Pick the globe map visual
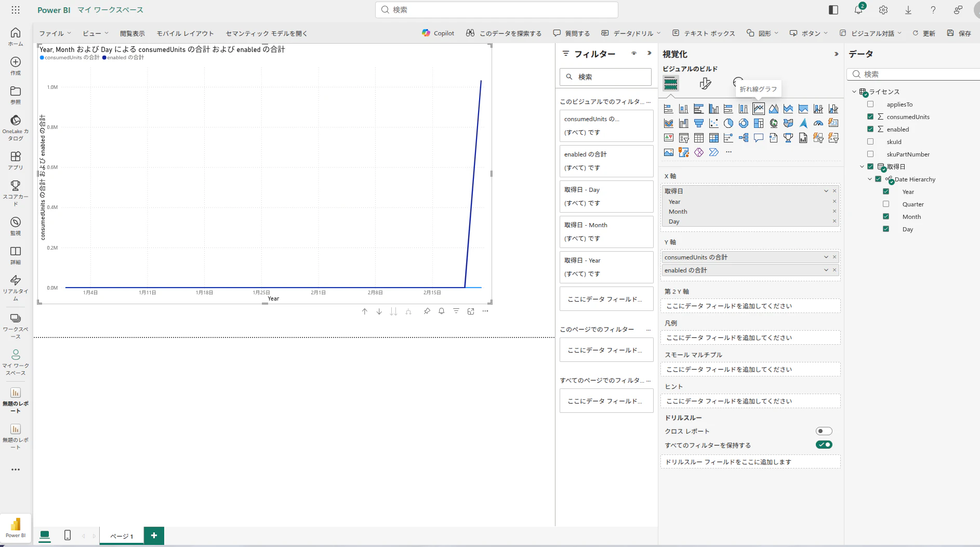 click(774, 123)
